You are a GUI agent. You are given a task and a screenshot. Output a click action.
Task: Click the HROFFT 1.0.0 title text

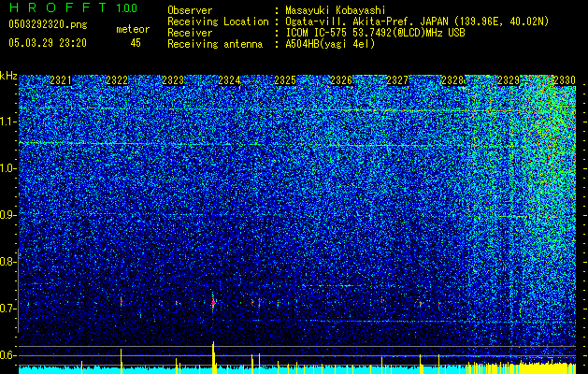tap(73, 7)
